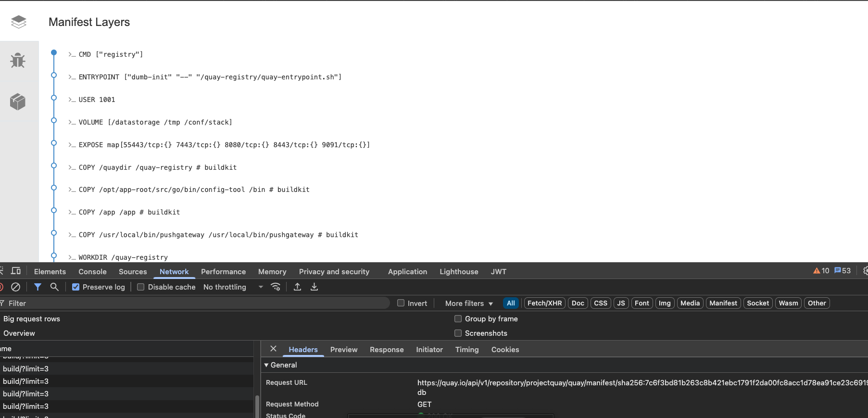Click the prompt icon beside the config-tool COPY layer
Image resolution: width=868 pixels, height=418 pixels.
click(72, 190)
